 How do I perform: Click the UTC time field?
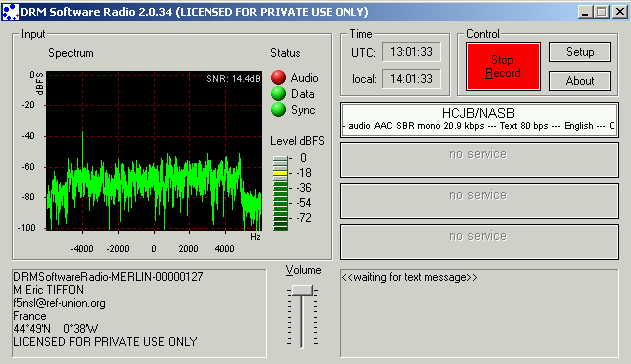(411, 52)
